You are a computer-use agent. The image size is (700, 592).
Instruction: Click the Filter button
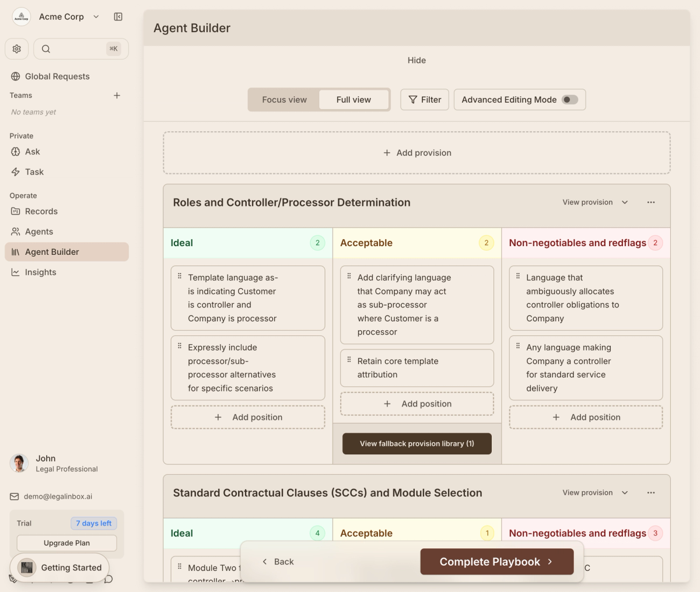[425, 100]
